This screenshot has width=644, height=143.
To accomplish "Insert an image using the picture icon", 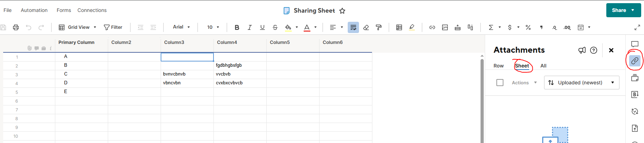I will point(445,27).
